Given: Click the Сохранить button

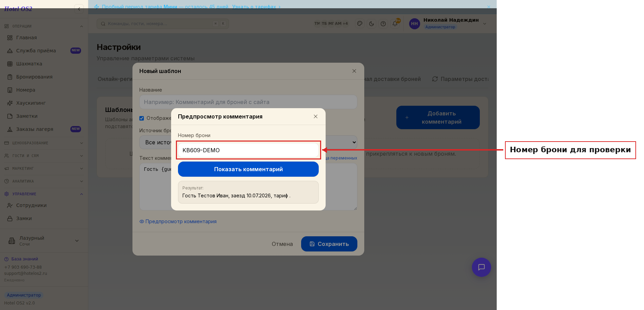Looking at the screenshot, I should point(329,244).
